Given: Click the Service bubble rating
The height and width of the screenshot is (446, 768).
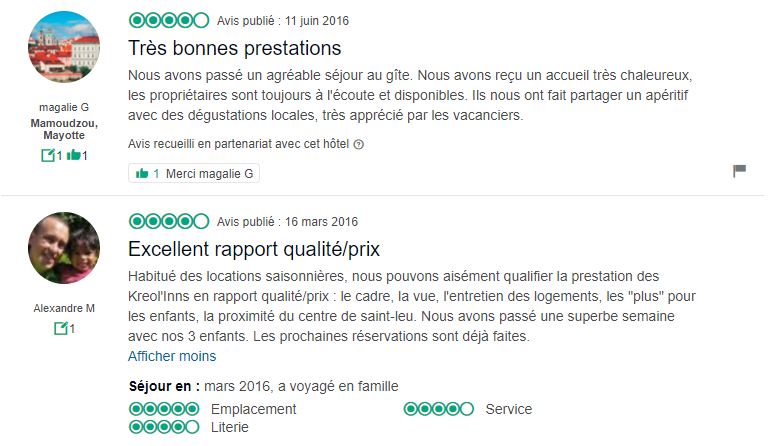Looking at the screenshot, I should click(x=439, y=408).
